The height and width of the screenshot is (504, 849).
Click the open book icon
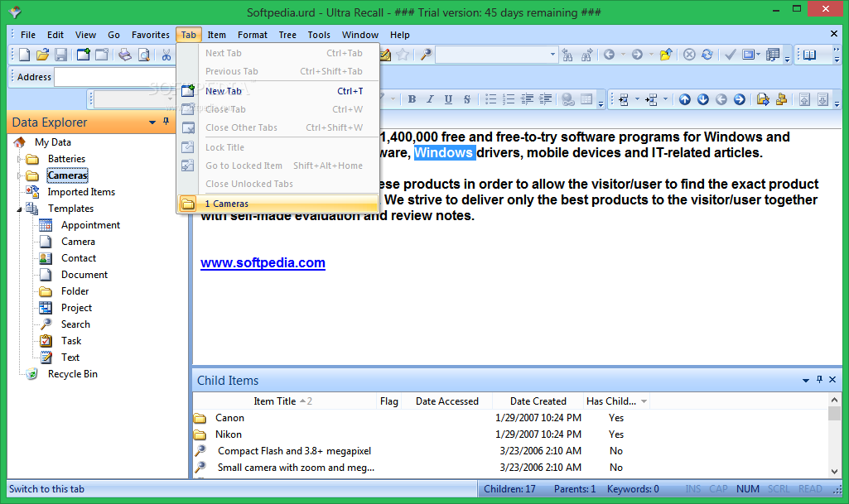pyautogui.click(x=809, y=54)
